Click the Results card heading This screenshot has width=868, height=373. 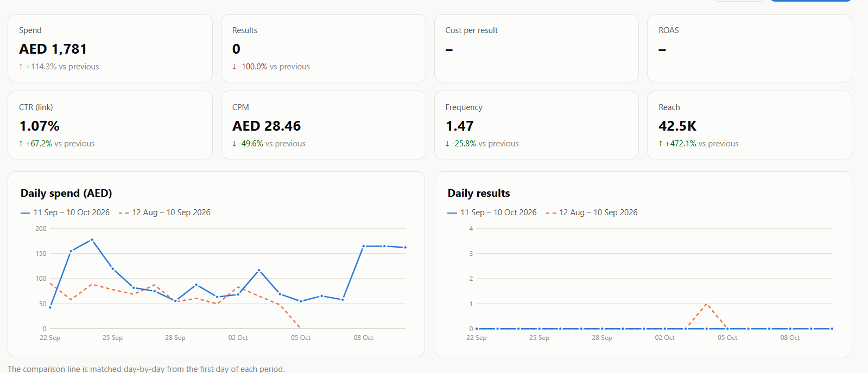coord(245,30)
